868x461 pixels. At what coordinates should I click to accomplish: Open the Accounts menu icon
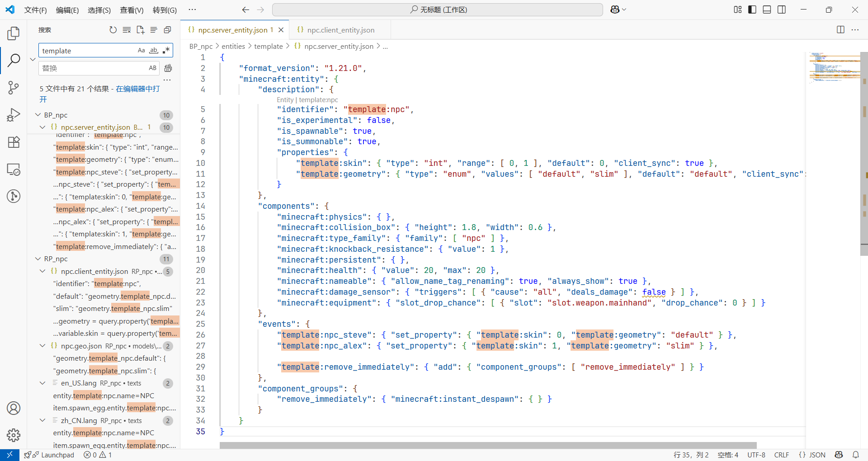(14, 408)
